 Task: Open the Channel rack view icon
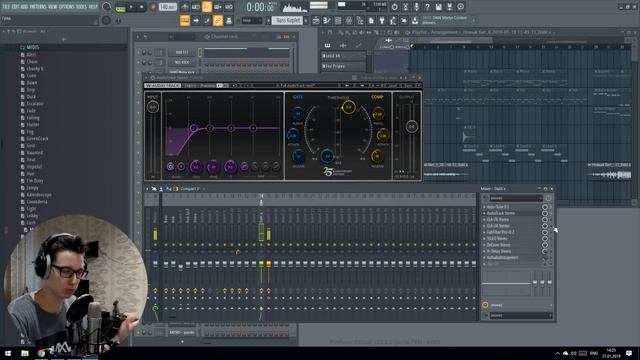[x=338, y=20]
